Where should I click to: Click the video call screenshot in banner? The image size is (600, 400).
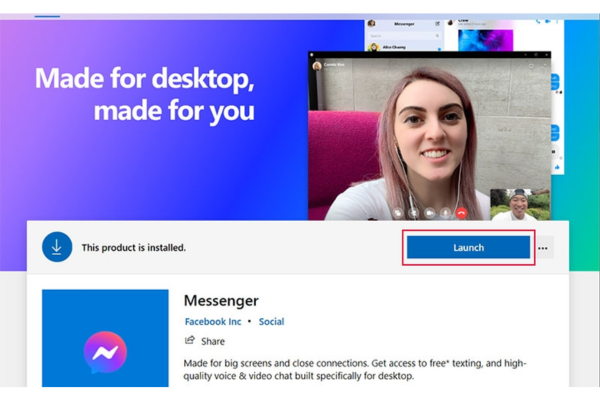(429, 136)
